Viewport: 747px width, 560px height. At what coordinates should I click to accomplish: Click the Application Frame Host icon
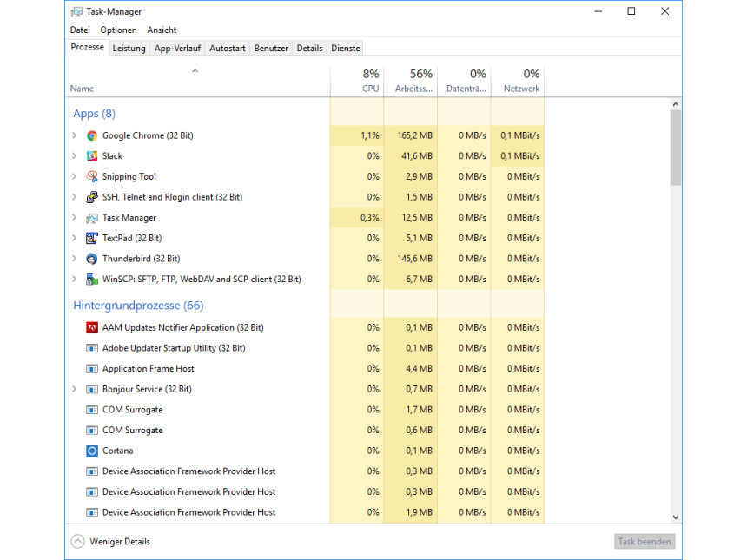click(x=92, y=369)
